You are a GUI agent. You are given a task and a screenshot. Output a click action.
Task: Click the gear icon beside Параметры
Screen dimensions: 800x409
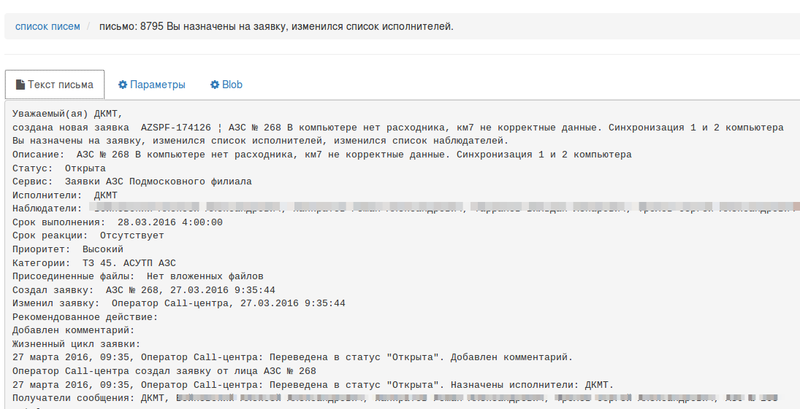(x=123, y=85)
